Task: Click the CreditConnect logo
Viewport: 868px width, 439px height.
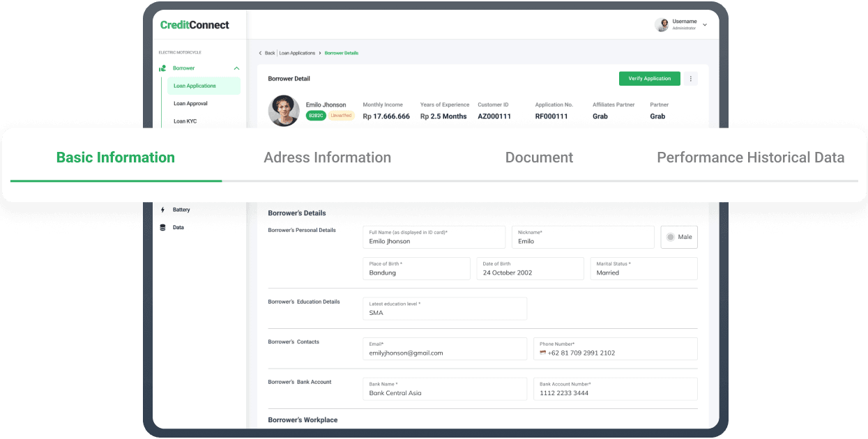Action: [x=195, y=24]
